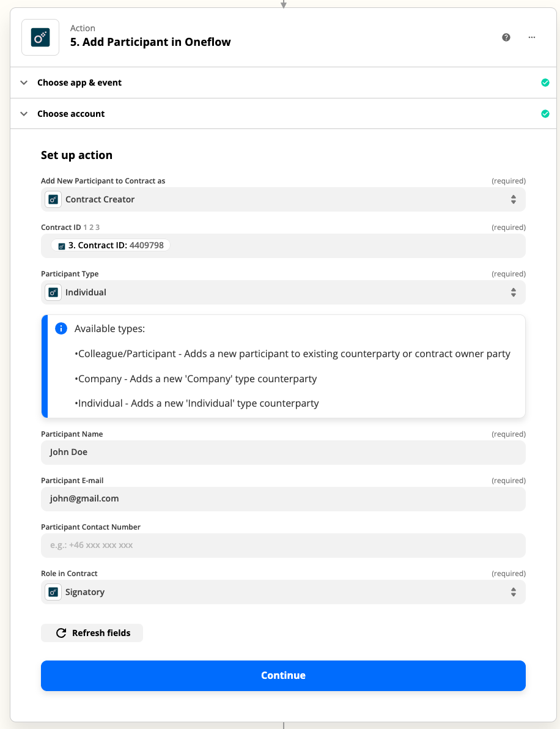Click the Oneflow icon on the Contract ID pill
Viewport: 560px width, 729px height.
tap(61, 245)
